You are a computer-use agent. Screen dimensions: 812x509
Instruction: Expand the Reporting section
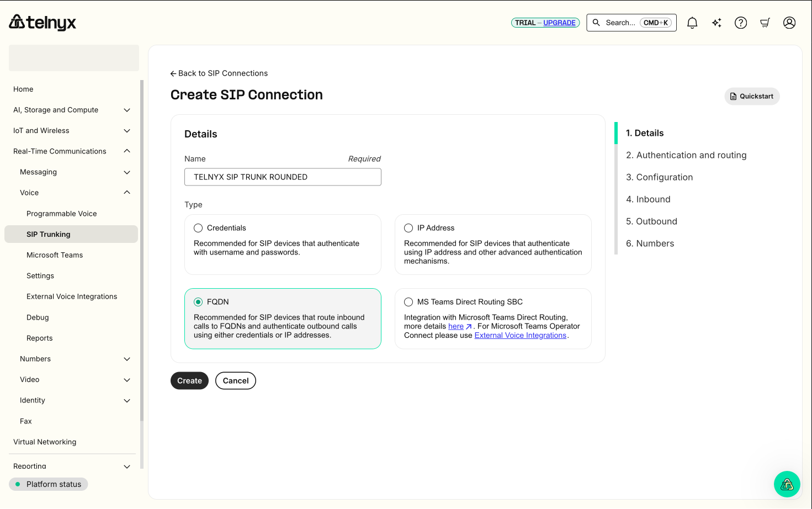pyautogui.click(x=127, y=466)
